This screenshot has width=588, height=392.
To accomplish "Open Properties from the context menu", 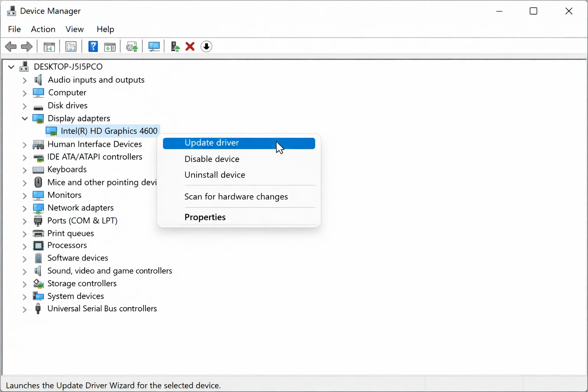I will pyautogui.click(x=205, y=217).
